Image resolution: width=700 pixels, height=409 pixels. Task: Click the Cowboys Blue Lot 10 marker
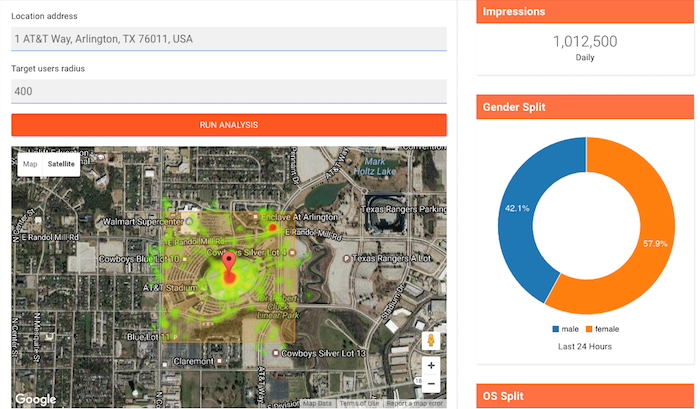coord(185,259)
